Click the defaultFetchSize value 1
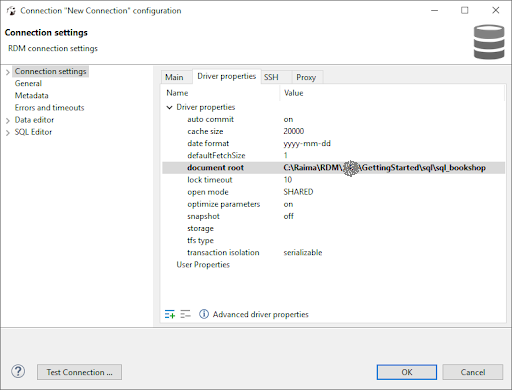Image resolution: width=512 pixels, height=390 pixels. pos(286,155)
